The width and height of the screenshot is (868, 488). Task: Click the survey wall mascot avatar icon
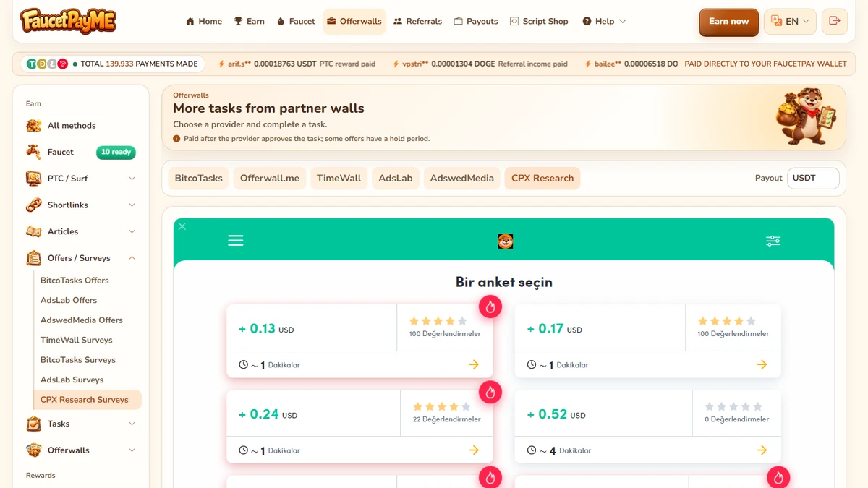(506, 241)
